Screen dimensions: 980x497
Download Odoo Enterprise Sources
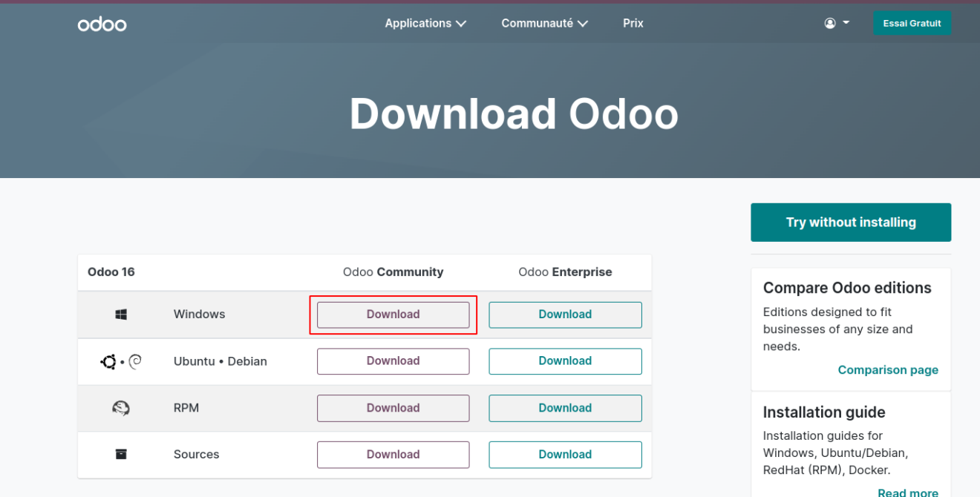pyautogui.click(x=565, y=454)
